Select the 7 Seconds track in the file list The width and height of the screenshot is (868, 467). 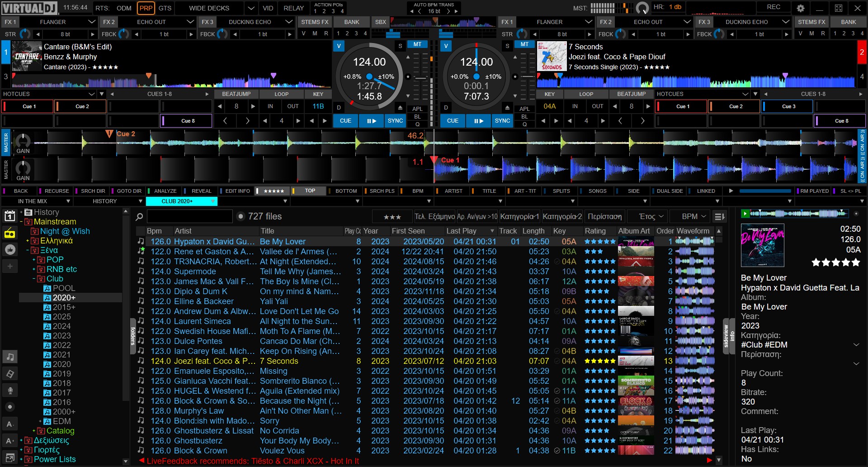tap(278, 361)
